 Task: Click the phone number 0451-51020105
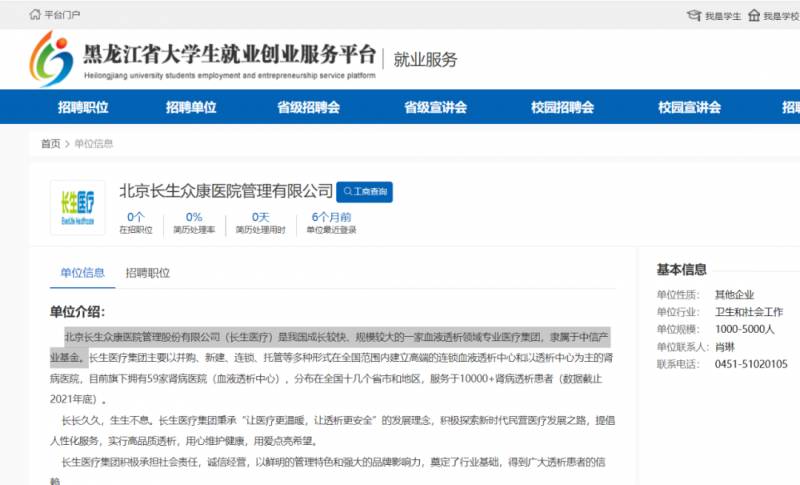pos(751,364)
